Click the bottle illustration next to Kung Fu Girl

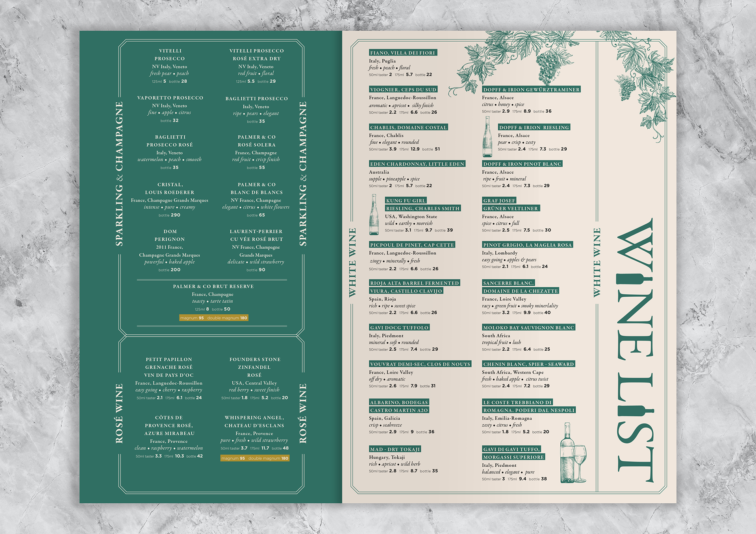[x=374, y=215]
